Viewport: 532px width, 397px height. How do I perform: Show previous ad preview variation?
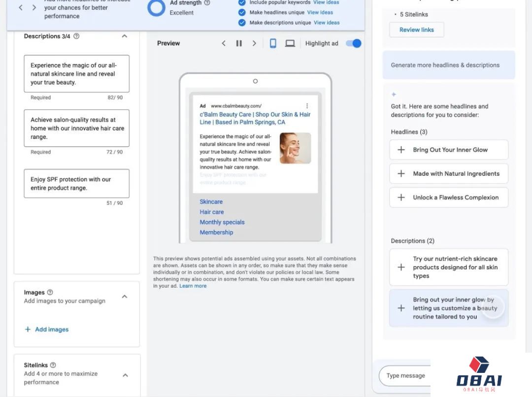(224, 43)
